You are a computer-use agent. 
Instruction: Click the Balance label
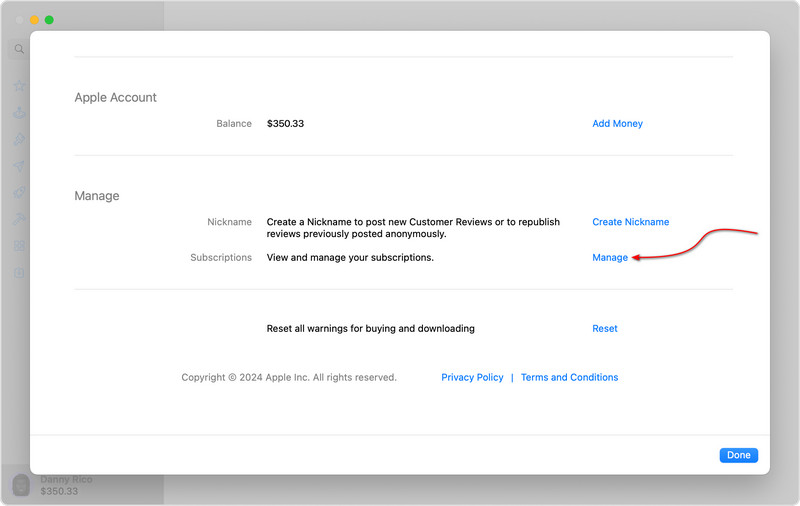[x=234, y=123]
